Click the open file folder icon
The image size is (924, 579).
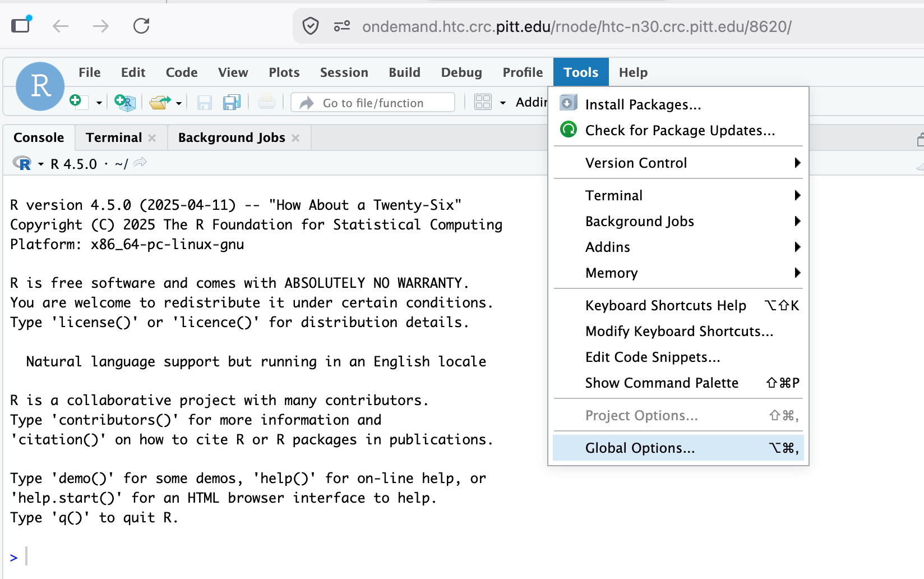point(160,103)
